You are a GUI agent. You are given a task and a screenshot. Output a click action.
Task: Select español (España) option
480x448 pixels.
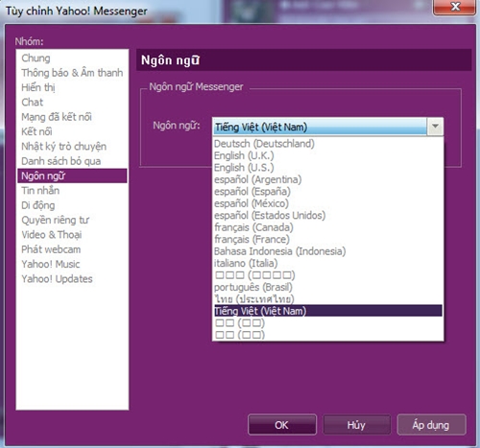(327, 192)
